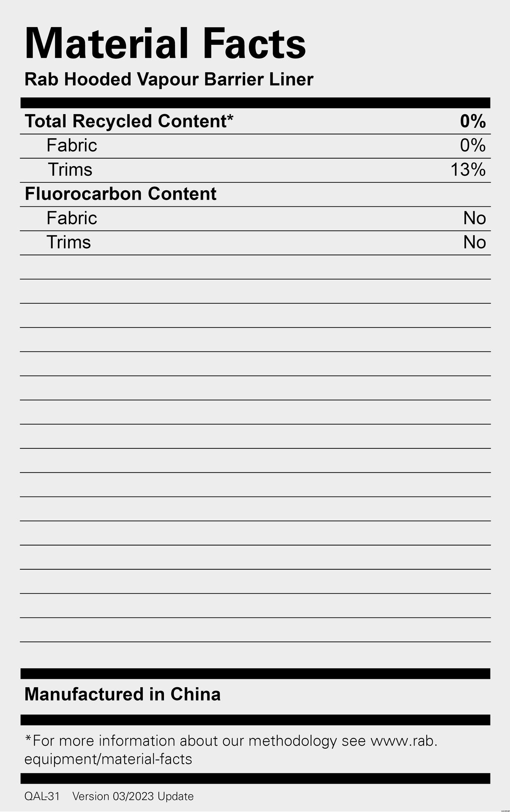Viewport: 510px width, 812px height.
Task: Click the No value for fluorocarbon Trims
Action: coord(475,242)
